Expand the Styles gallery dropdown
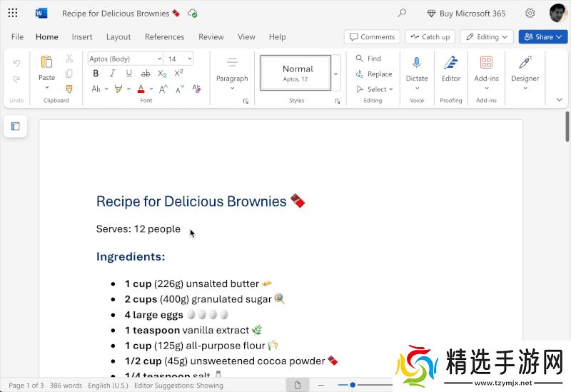This screenshot has width=571, height=392. tap(335, 73)
